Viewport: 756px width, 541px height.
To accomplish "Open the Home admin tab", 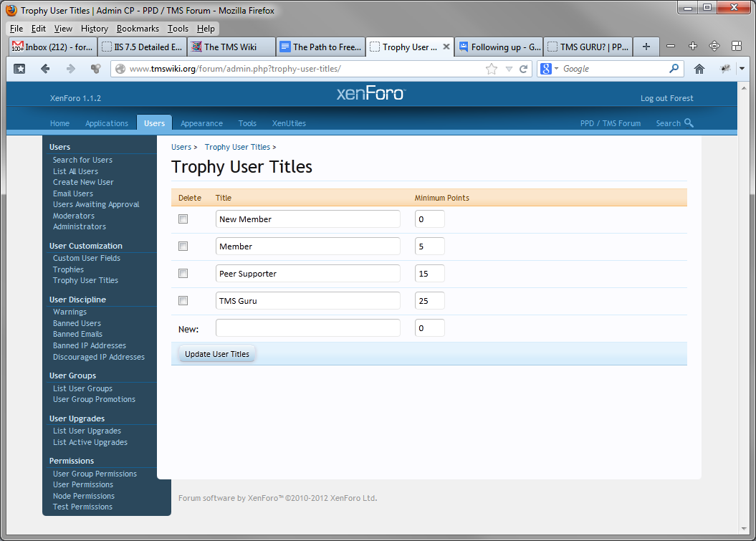I will coord(59,123).
